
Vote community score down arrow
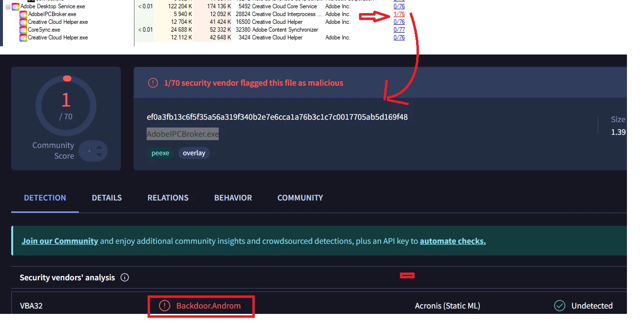[x=99, y=155]
